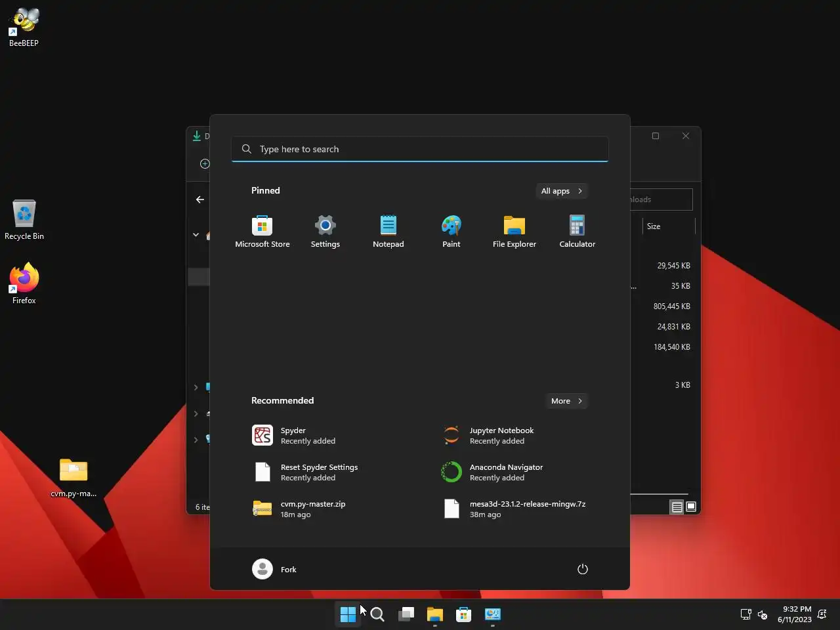Maximize the File Explorer window

[x=656, y=136]
